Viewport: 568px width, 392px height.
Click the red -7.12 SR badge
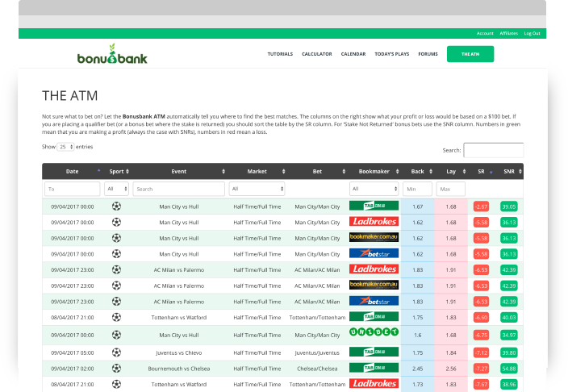(481, 352)
